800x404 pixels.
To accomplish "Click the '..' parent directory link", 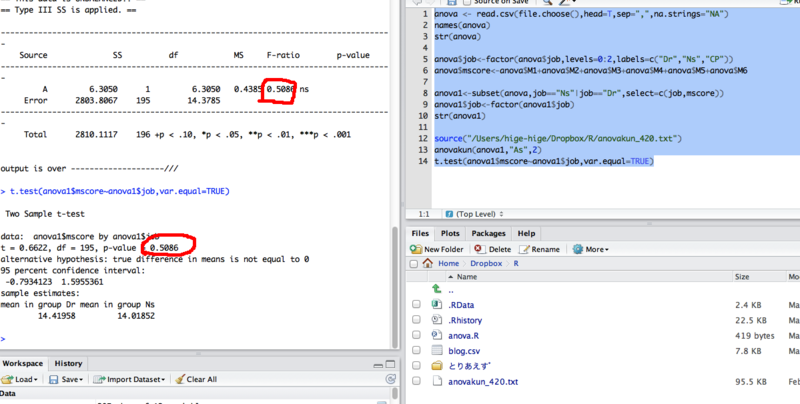I will point(451,290).
